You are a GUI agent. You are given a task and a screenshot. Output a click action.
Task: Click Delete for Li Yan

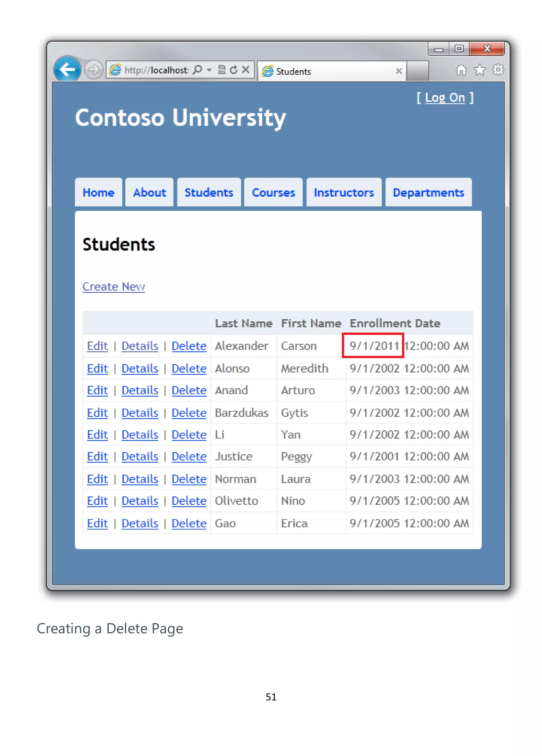click(189, 435)
